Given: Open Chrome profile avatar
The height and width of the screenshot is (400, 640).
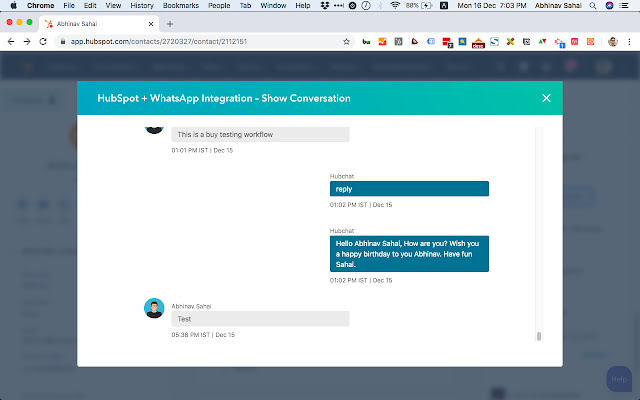Looking at the screenshot, I should click(613, 42).
